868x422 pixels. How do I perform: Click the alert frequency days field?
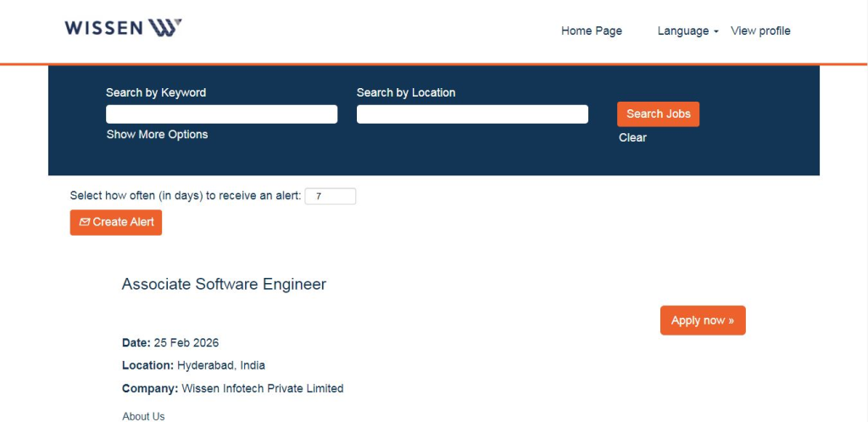(x=330, y=197)
